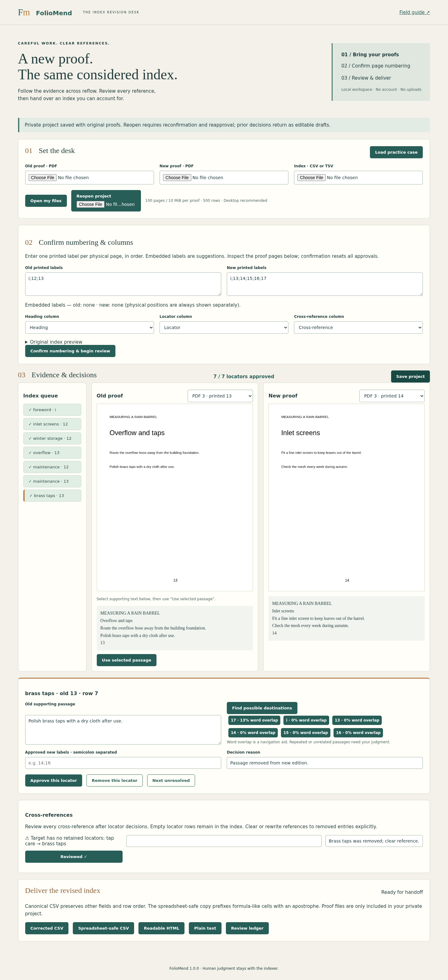Click Find possible destinations button
448x980 pixels.
(x=262, y=708)
